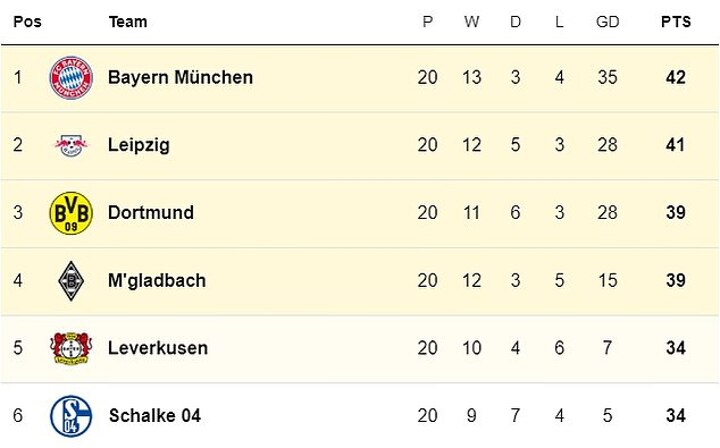
Task: Click the W wins column header
Action: pyautogui.click(x=471, y=21)
